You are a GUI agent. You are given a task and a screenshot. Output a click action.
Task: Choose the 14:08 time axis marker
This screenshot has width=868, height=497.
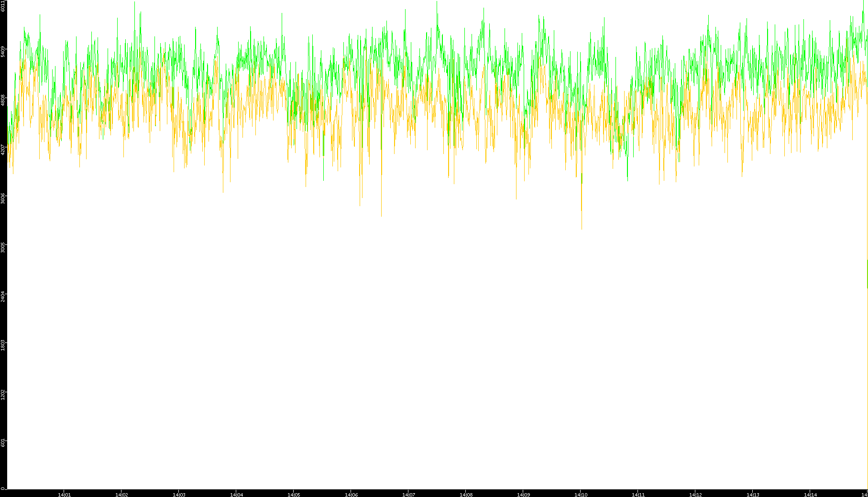[x=466, y=495]
